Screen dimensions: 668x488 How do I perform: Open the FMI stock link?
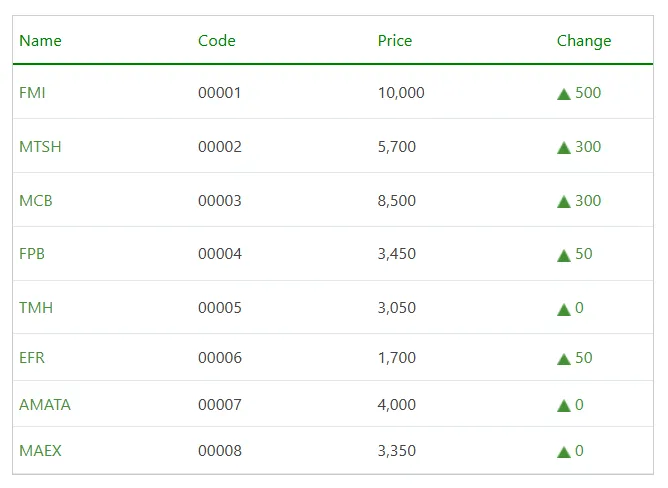pos(32,93)
